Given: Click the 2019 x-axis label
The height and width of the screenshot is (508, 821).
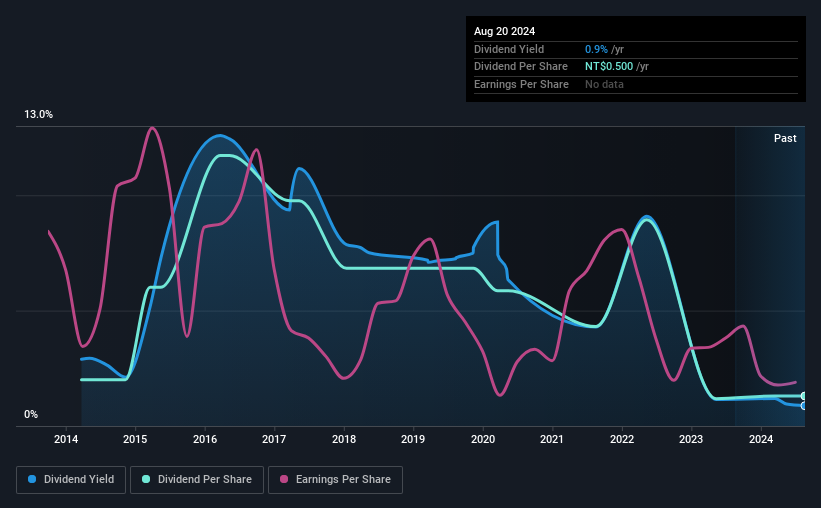Looking at the screenshot, I should (413, 439).
